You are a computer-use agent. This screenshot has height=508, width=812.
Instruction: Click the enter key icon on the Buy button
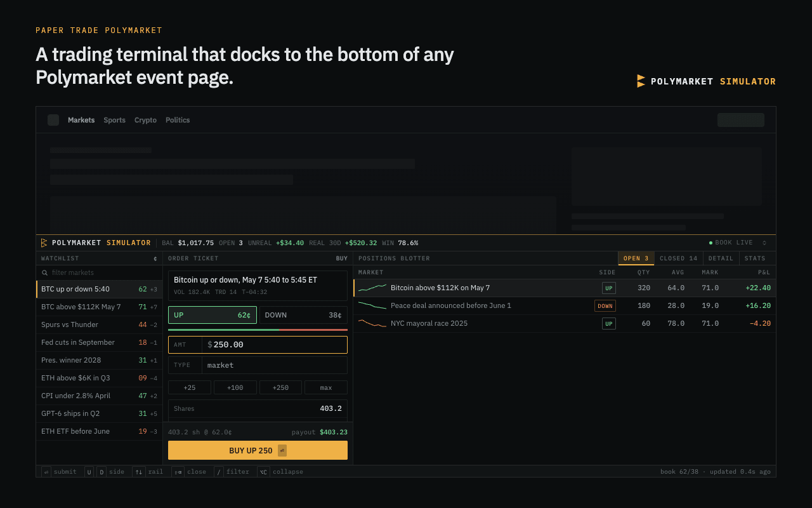282,450
